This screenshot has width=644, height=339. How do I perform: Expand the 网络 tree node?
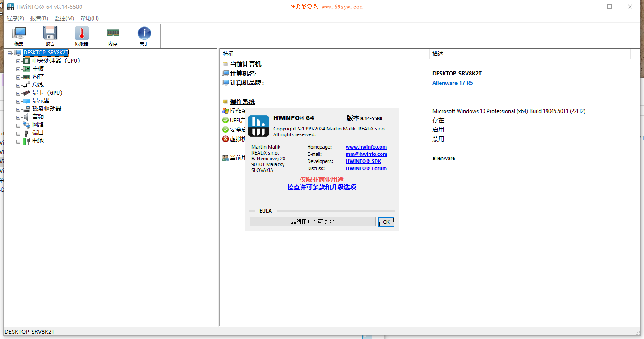[x=18, y=126]
